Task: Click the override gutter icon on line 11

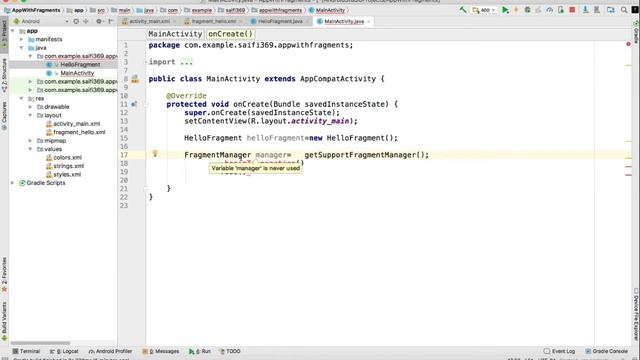Action: pyautogui.click(x=134, y=104)
